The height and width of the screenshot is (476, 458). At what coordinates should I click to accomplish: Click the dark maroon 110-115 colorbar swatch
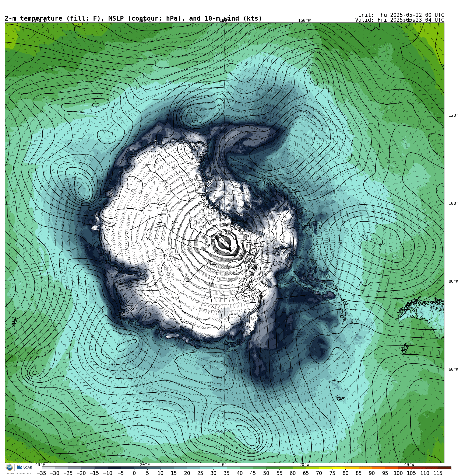tap(431, 468)
